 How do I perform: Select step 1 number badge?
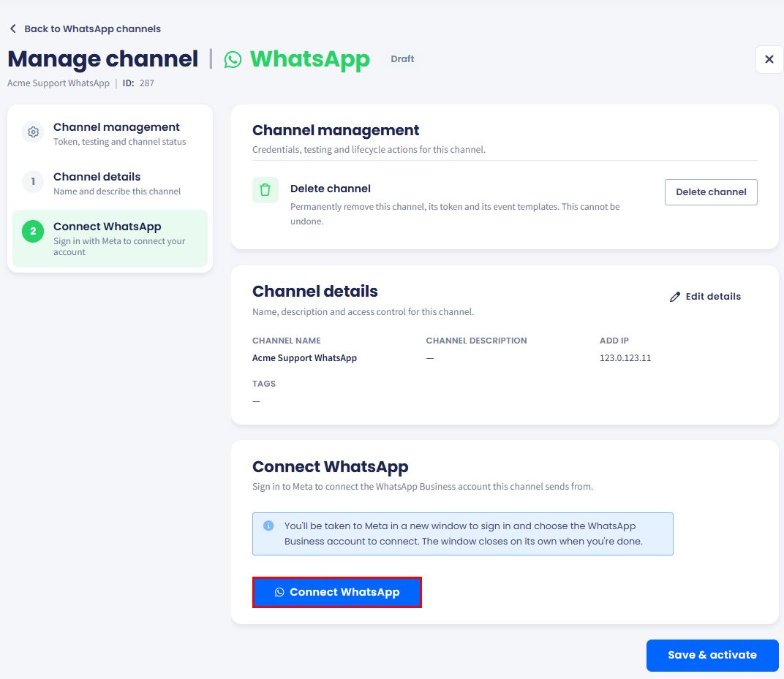click(x=33, y=181)
